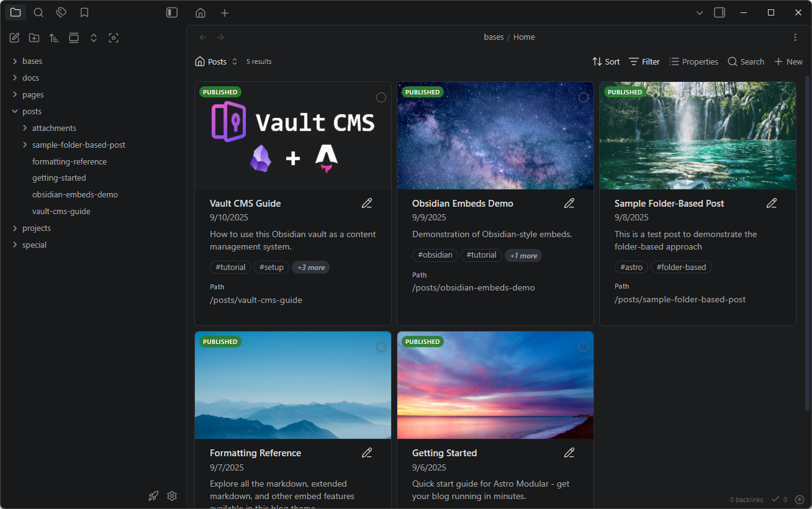The width and height of the screenshot is (812, 509).
Task: Open the bookmarks pane
Action: point(84,12)
